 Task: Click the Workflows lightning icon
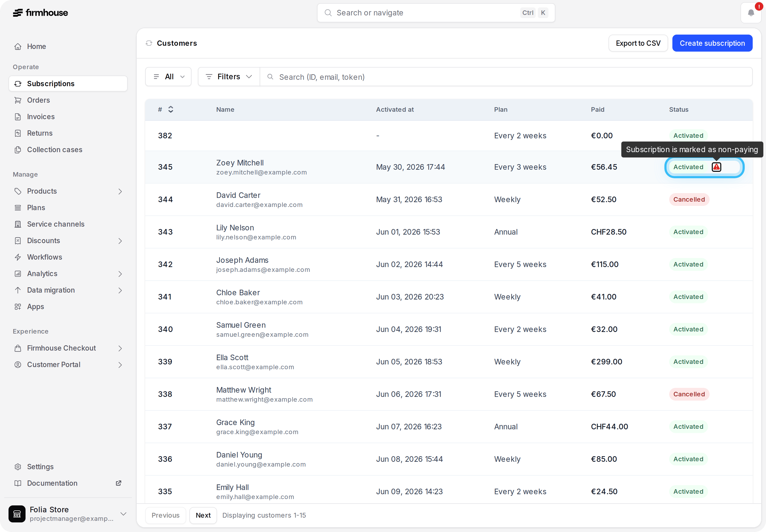[18, 257]
